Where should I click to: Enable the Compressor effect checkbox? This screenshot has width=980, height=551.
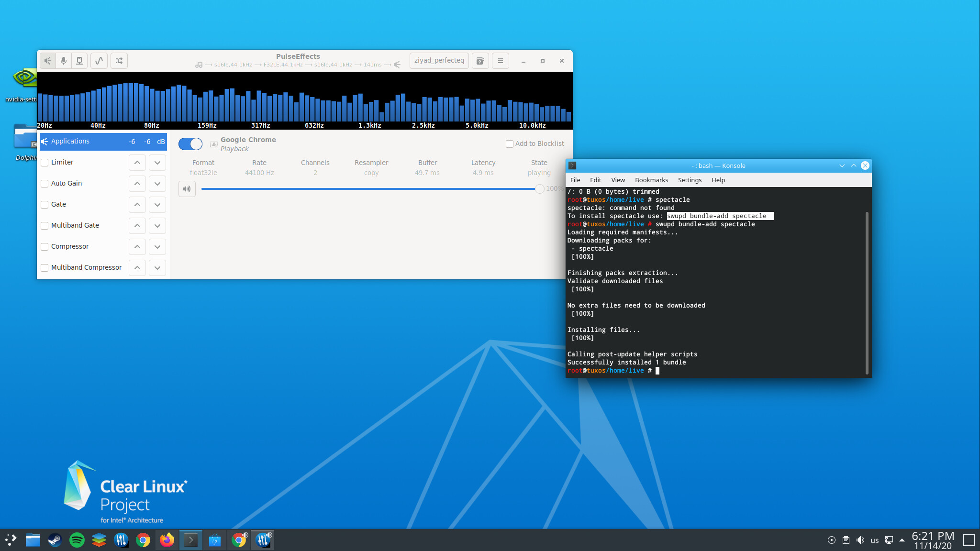click(x=45, y=247)
